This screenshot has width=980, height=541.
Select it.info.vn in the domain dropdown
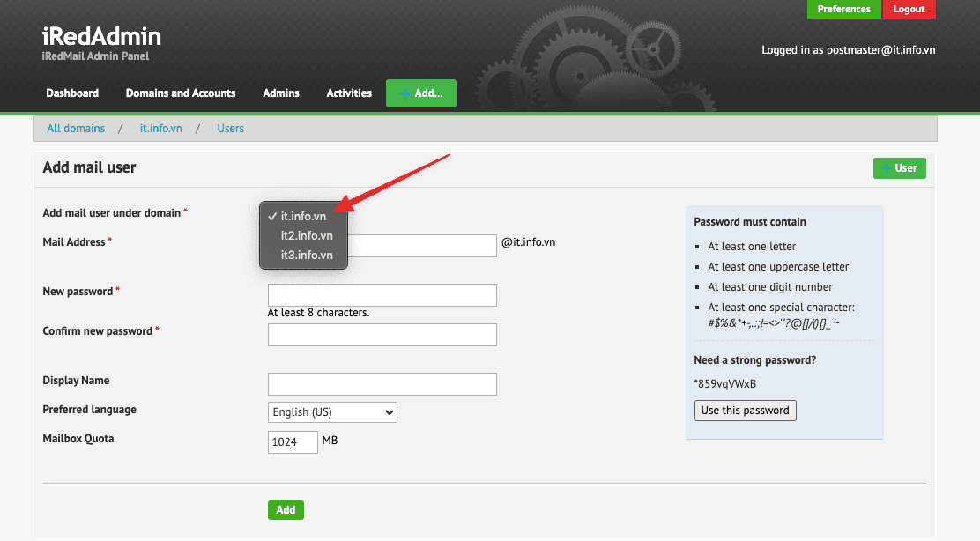[303, 216]
